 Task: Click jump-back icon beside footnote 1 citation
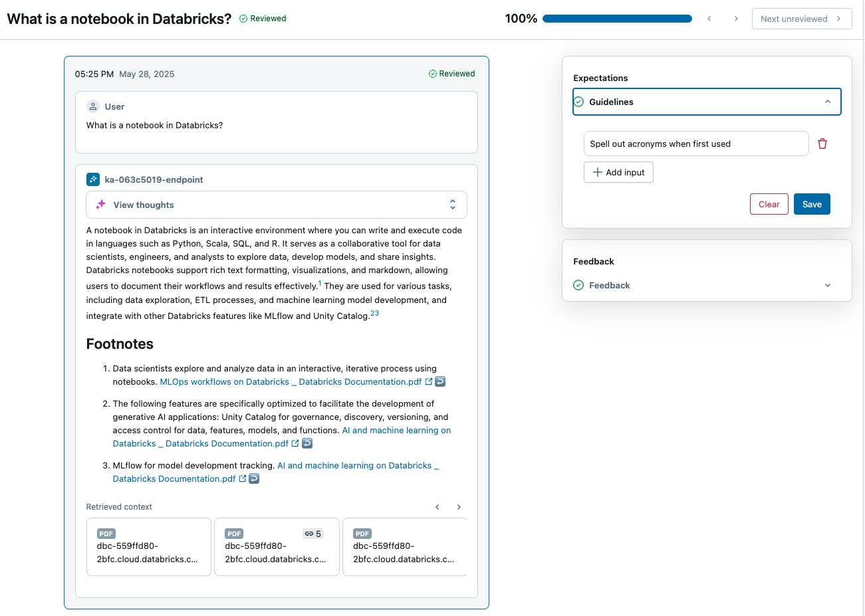point(440,382)
